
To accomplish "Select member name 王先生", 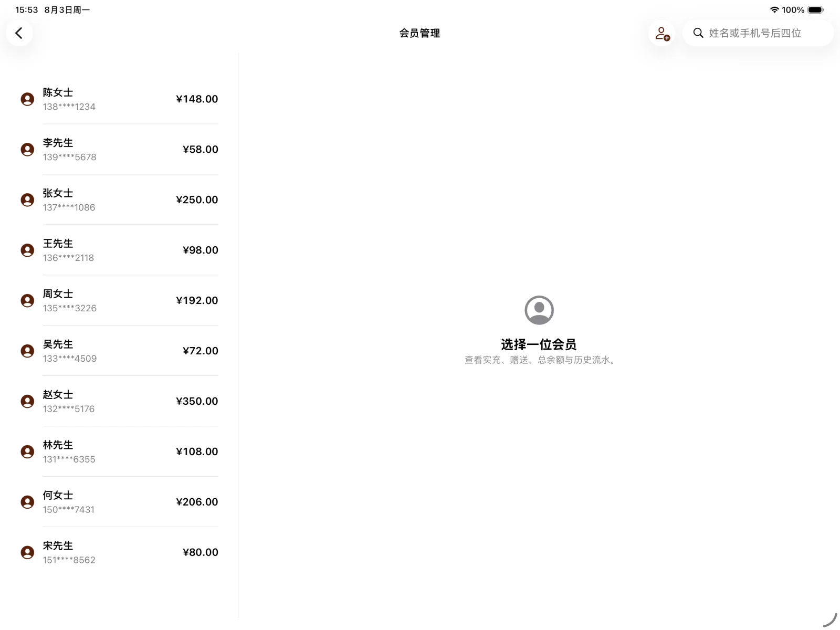I will click(58, 244).
